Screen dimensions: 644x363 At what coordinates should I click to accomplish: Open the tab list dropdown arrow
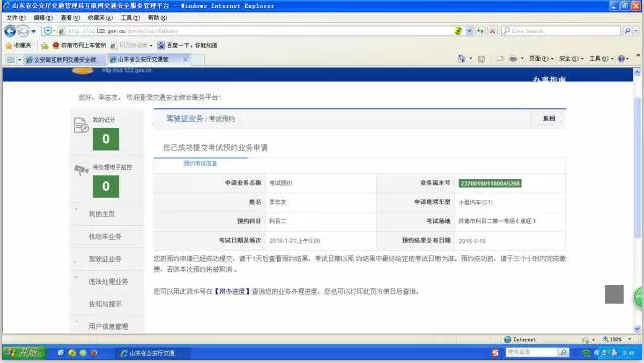(x=19, y=60)
